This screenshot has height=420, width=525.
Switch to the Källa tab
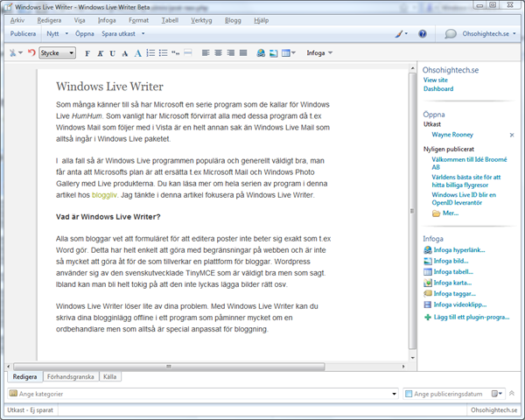coord(110,377)
